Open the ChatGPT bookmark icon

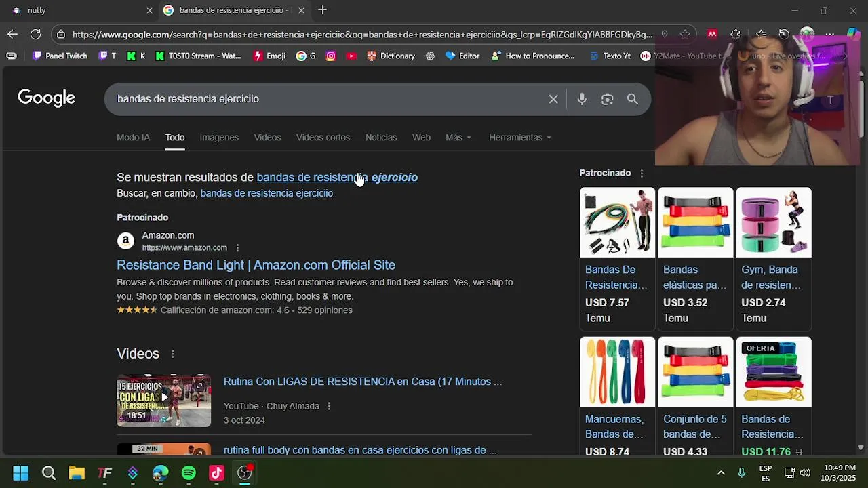(x=430, y=56)
